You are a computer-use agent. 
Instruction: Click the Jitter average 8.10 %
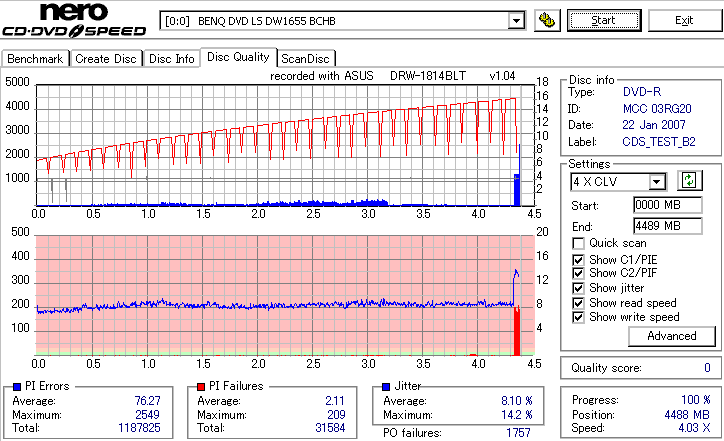coord(517,401)
